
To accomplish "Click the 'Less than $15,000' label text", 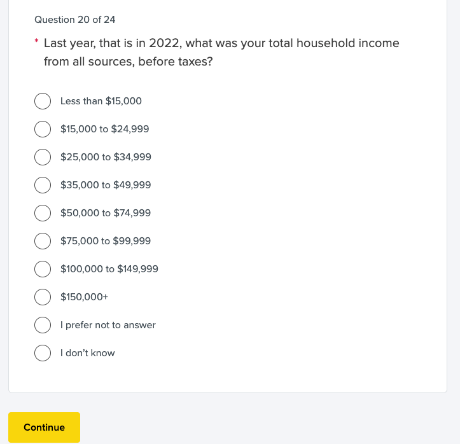I will [x=101, y=101].
